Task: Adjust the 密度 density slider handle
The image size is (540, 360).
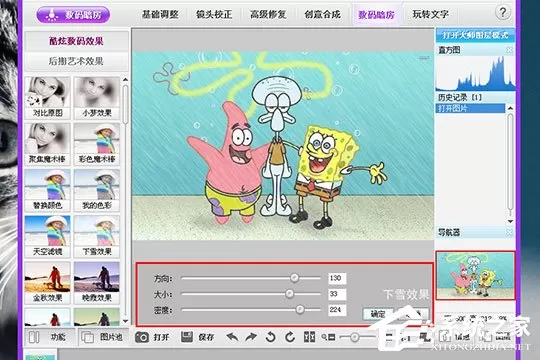Action: [300, 310]
